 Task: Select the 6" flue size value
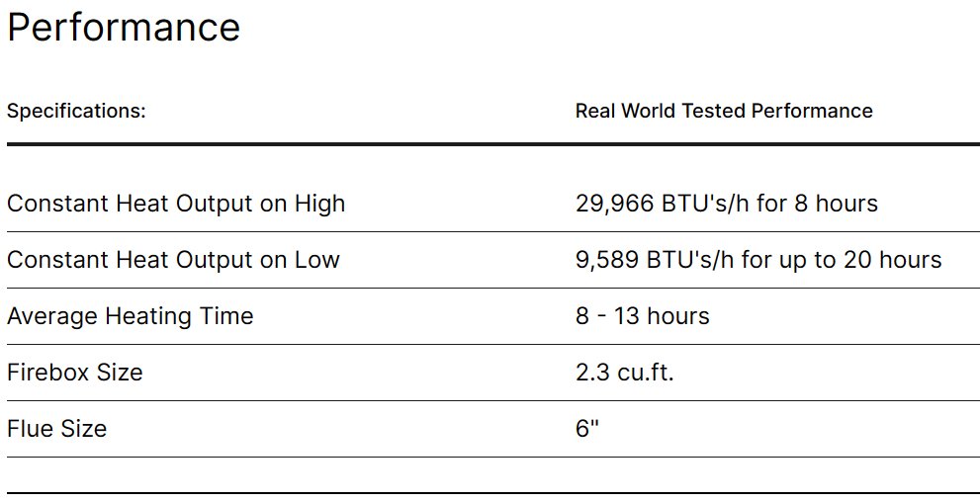coord(587,429)
